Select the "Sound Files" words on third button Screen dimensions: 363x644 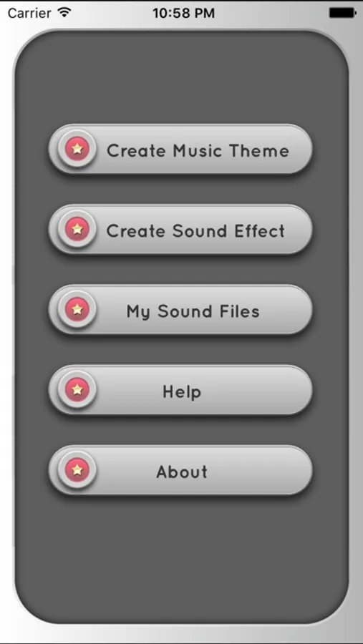pos(208,311)
